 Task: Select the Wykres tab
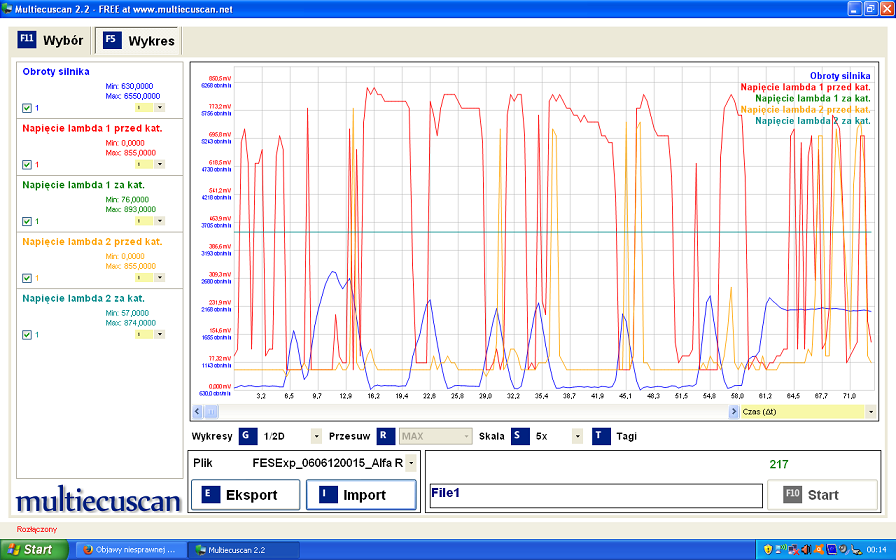coord(138,41)
